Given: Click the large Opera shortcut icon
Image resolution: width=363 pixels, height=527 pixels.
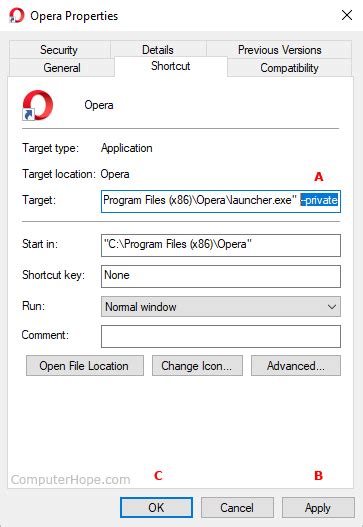Looking at the screenshot, I should [38, 105].
